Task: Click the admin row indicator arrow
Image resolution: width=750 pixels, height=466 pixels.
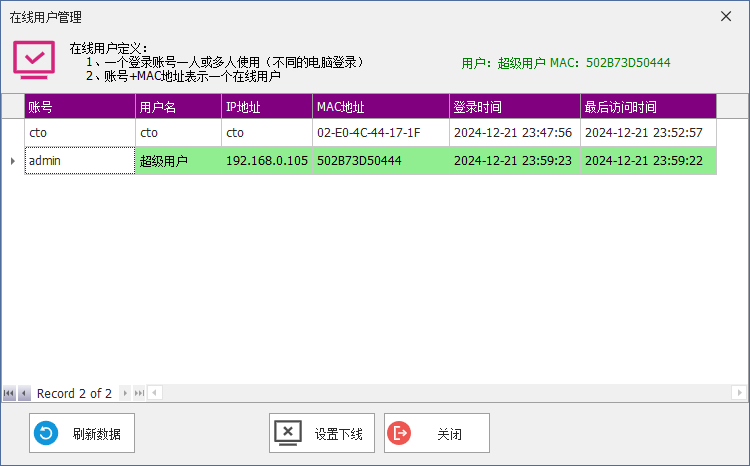Action: click(13, 161)
